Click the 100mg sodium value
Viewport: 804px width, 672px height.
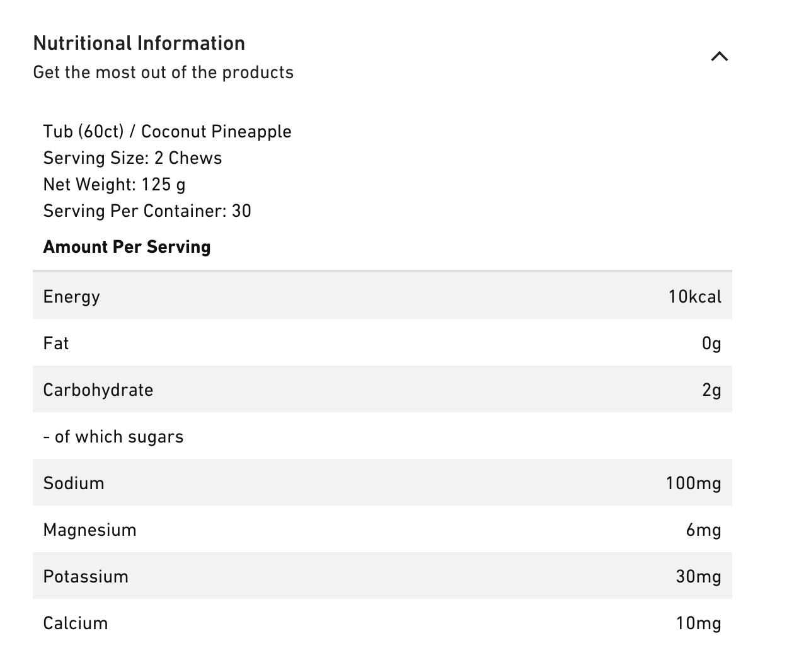[x=693, y=484]
